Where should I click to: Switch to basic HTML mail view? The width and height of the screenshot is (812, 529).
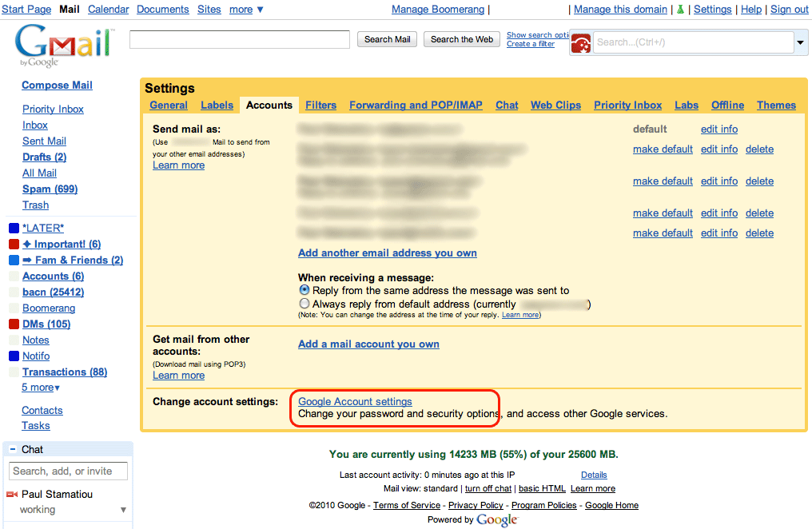tap(542, 488)
